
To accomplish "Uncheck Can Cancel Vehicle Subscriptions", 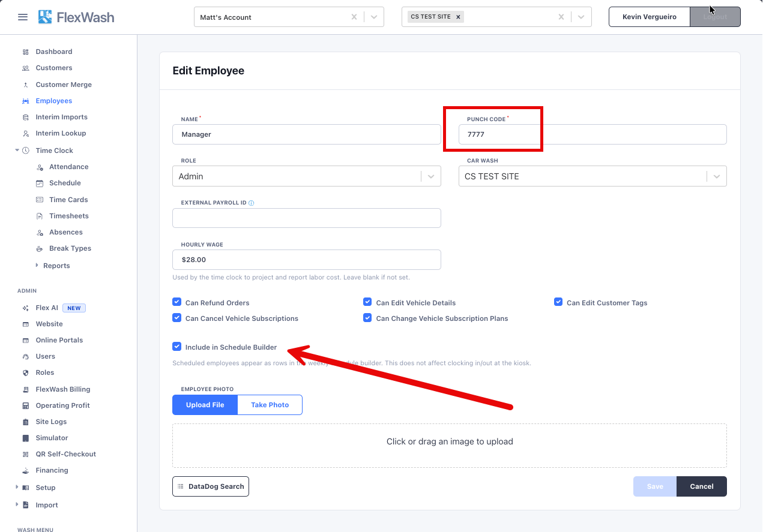I will 176,318.
